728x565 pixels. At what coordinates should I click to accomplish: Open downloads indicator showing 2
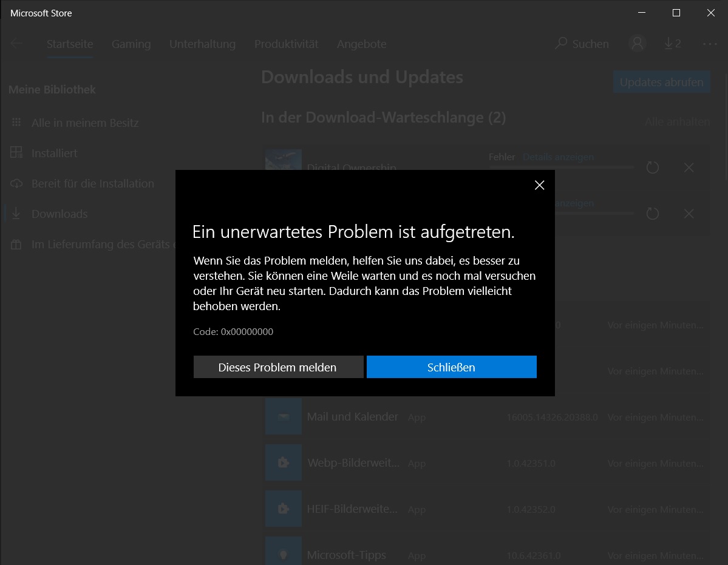click(672, 44)
